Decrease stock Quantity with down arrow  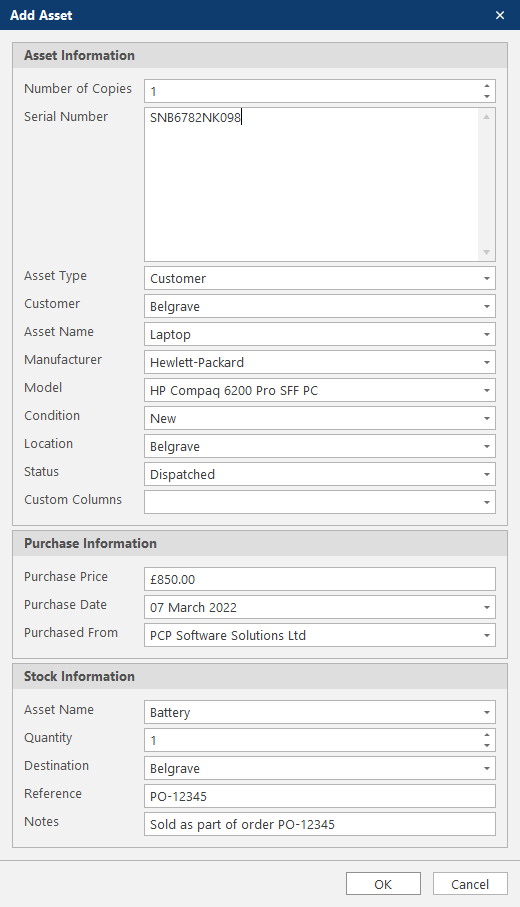486,746
